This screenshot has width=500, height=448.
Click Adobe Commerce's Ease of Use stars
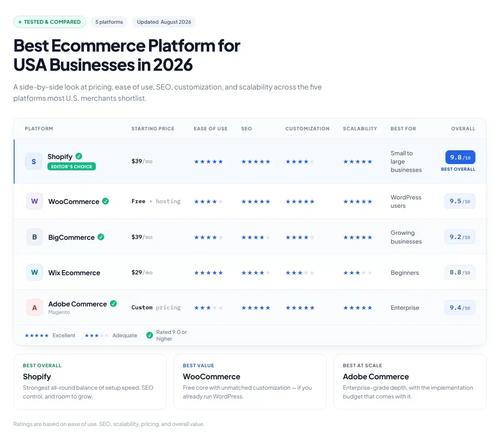point(208,308)
